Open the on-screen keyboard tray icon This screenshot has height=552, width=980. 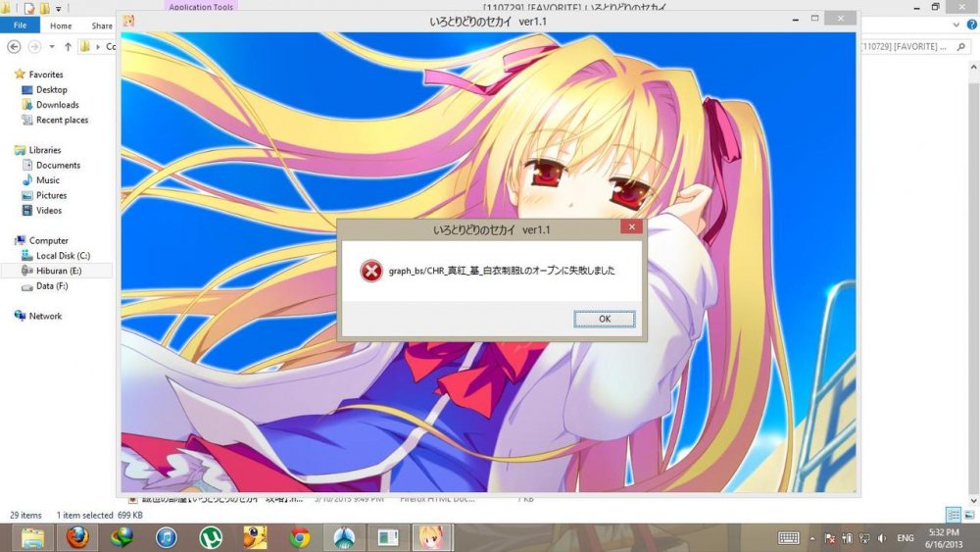click(788, 538)
